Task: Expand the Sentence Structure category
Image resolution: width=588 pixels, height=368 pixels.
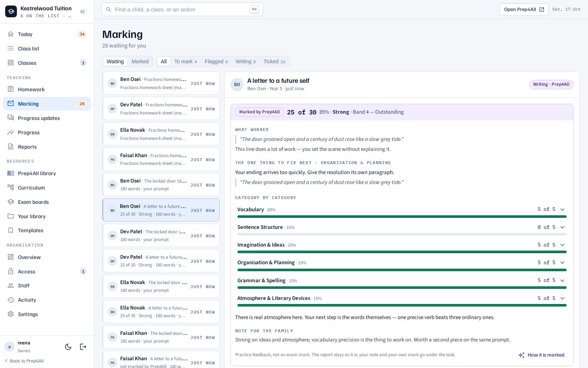Action: [562, 227]
